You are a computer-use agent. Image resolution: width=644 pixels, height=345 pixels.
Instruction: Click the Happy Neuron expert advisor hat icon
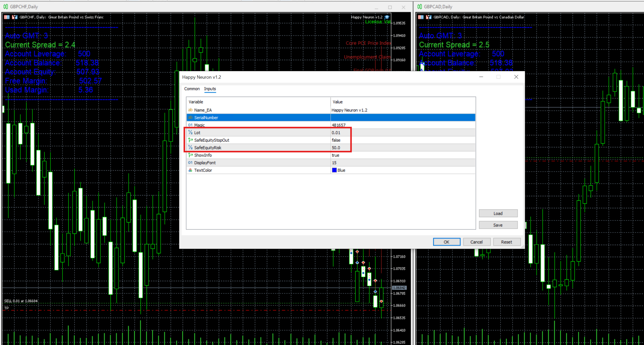pos(387,17)
